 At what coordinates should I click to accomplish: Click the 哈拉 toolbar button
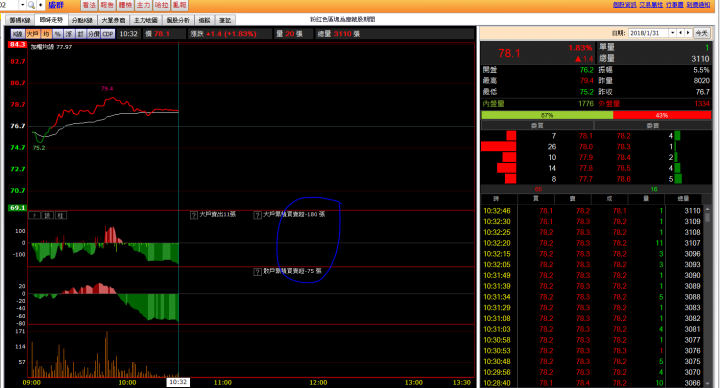coord(162,5)
